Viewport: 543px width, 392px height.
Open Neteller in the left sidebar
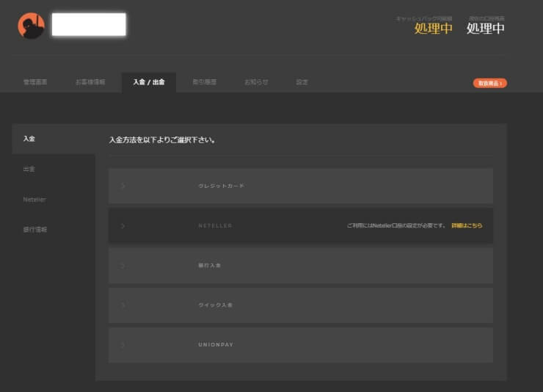[34, 200]
